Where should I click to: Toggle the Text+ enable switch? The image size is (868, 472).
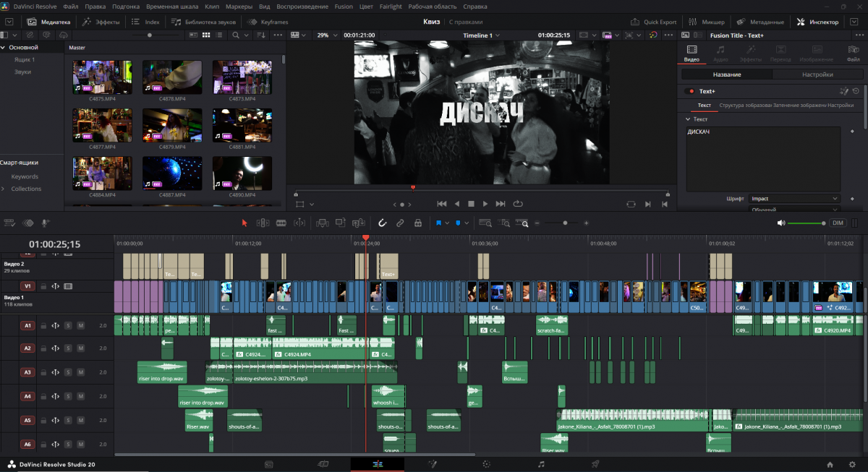coord(689,91)
